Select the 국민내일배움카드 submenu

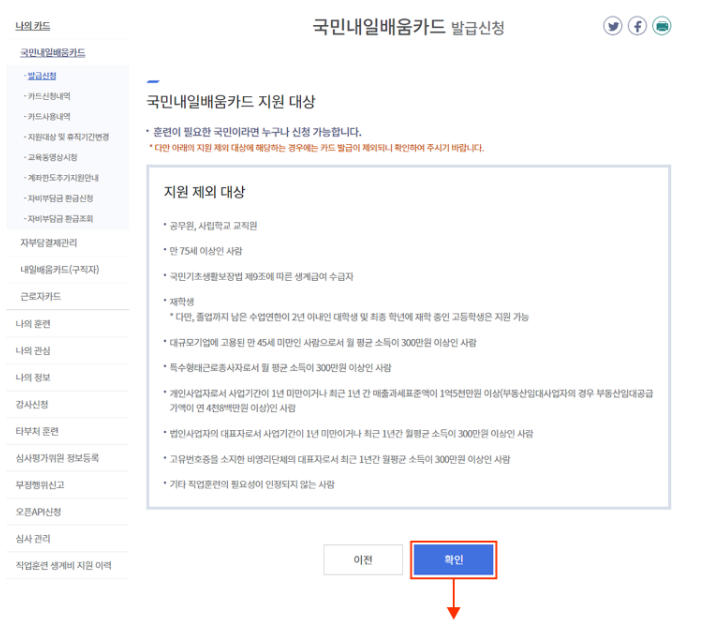[x=52, y=53]
